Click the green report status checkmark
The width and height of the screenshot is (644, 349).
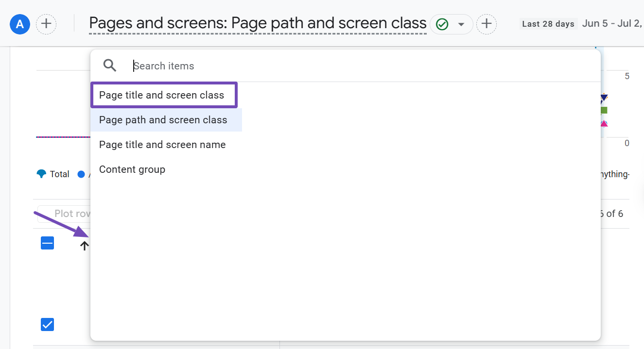(x=442, y=24)
